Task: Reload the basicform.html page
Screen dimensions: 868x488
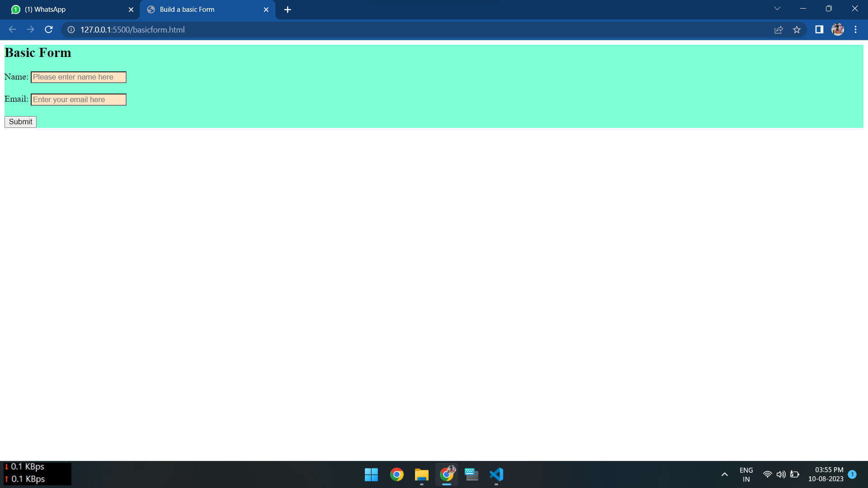Action: point(49,29)
